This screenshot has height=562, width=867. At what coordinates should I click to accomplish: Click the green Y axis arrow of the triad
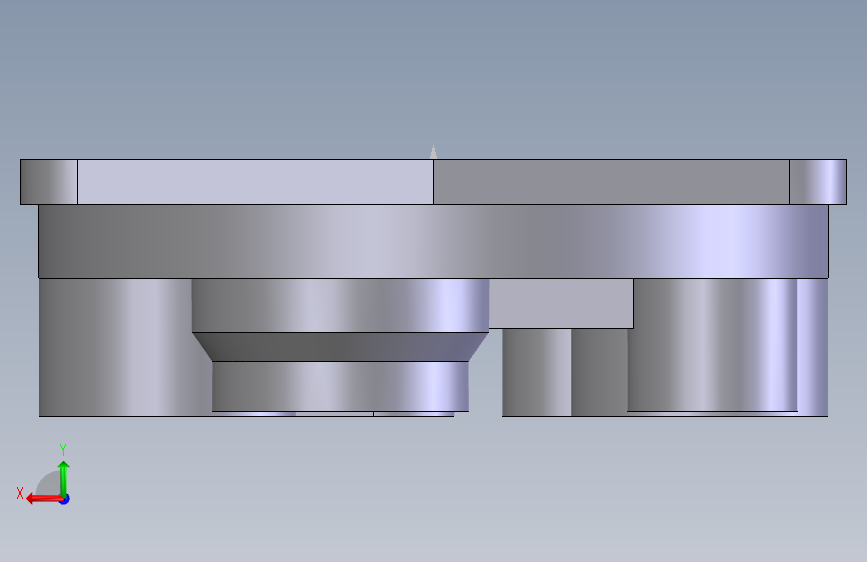tap(64, 478)
